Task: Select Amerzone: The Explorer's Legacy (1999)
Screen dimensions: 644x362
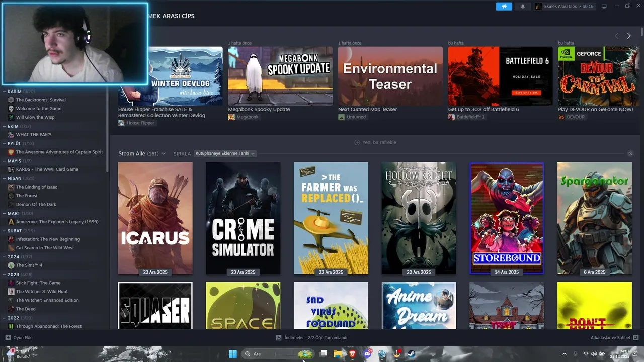Action: click(57, 222)
